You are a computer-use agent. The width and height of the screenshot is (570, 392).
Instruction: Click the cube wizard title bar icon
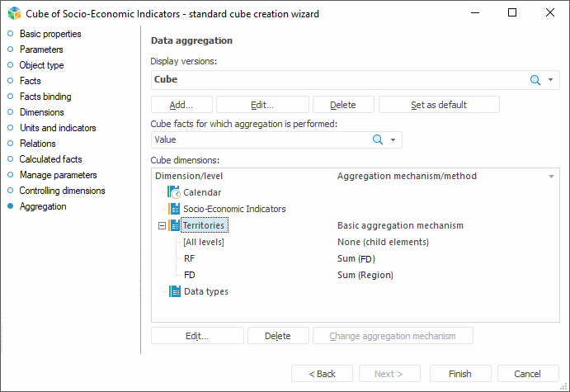coord(14,13)
